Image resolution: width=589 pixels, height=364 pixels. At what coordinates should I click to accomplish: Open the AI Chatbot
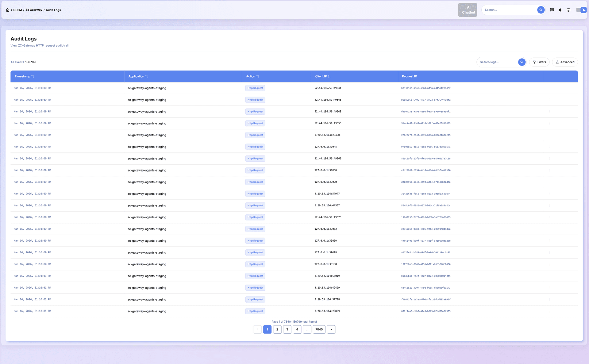tap(468, 10)
